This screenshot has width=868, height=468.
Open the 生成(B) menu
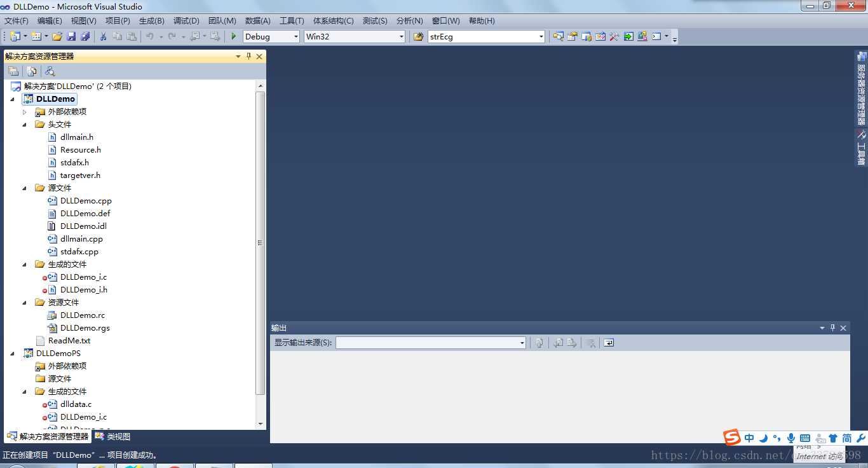pyautogui.click(x=152, y=20)
